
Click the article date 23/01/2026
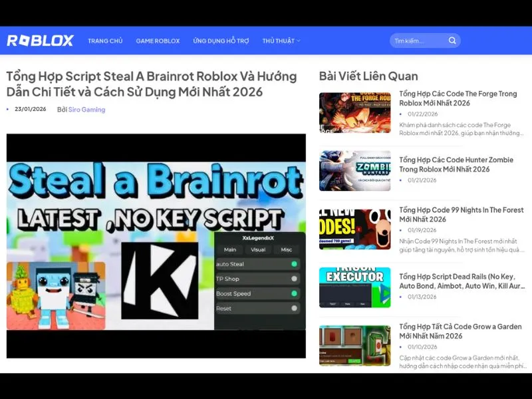pyautogui.click(x=30, y=109)
